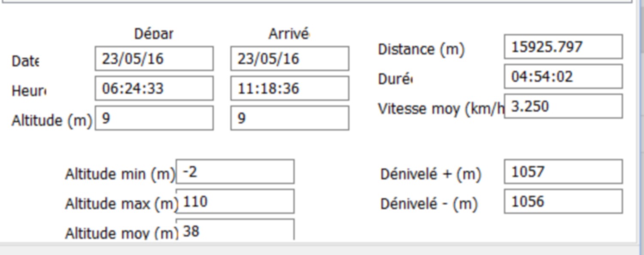
Task: Click the Vitesse moy (km/h) label
Action: [441, 109]
